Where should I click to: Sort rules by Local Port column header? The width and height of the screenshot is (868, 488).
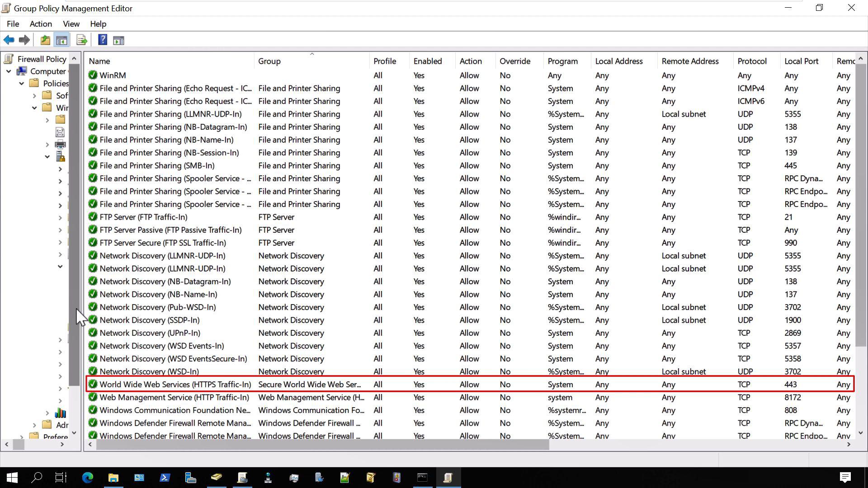pos(801,61)
